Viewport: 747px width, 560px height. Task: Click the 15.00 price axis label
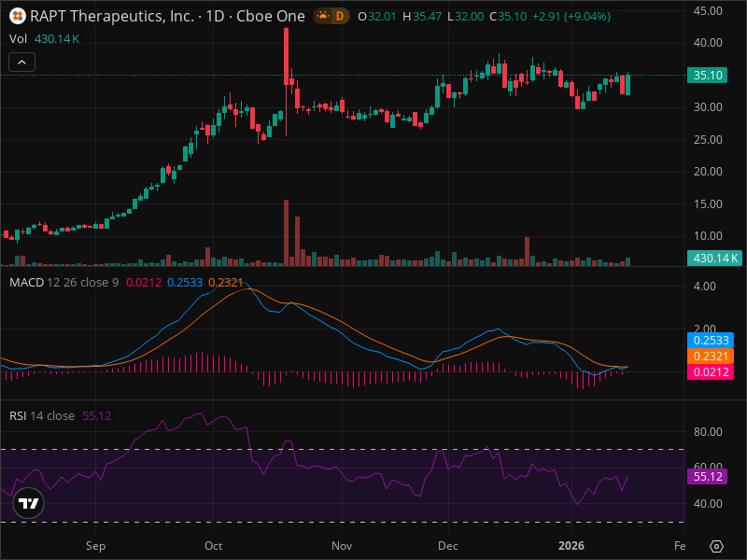[x=708, y=203]
